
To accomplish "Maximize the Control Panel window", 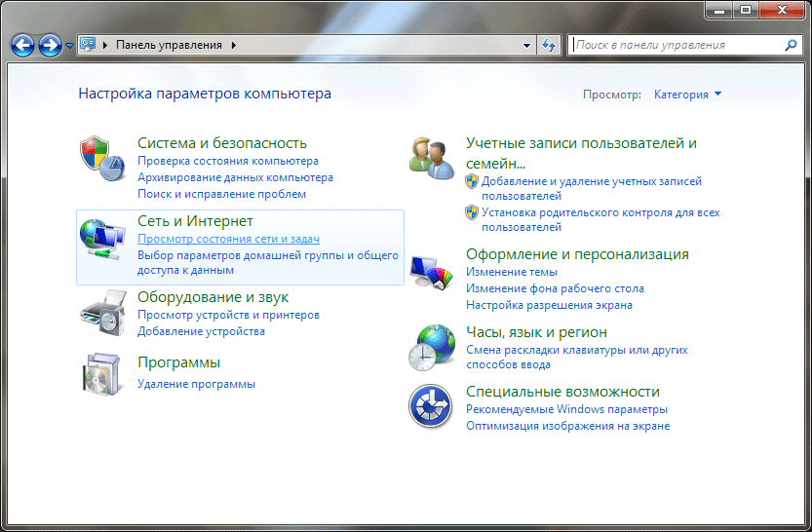I will pos(745,11).
